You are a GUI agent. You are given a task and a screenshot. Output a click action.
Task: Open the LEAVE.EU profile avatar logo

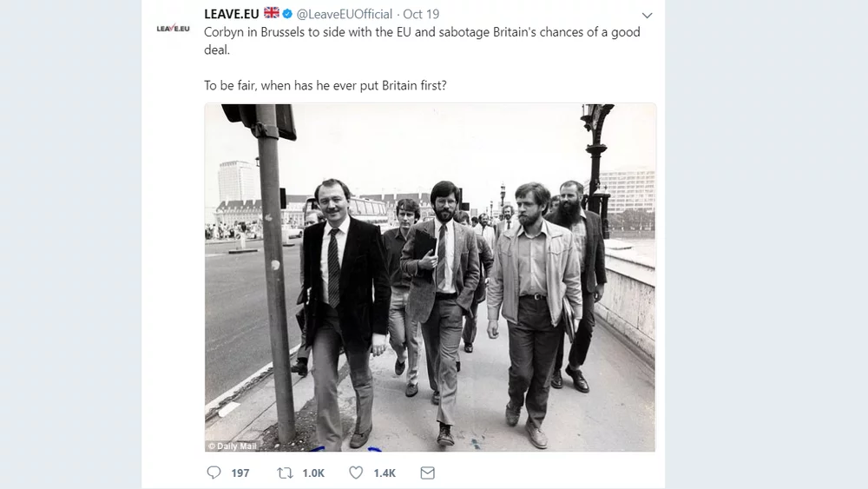(x=173, y=28)
